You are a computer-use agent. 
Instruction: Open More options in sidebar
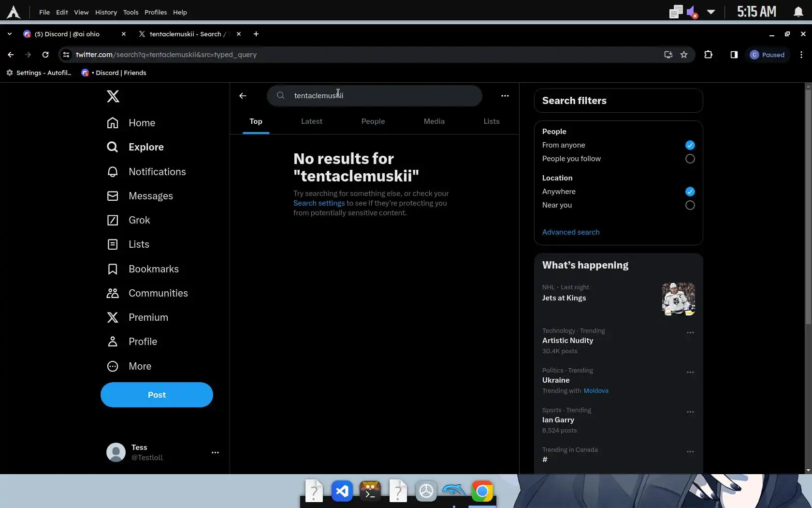[x=129, y=366]
